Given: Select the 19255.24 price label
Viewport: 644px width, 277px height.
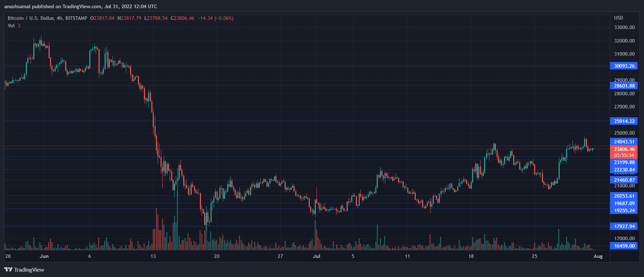Looking at the screenshot, I should pyautogui.click(x=624, y=210).
